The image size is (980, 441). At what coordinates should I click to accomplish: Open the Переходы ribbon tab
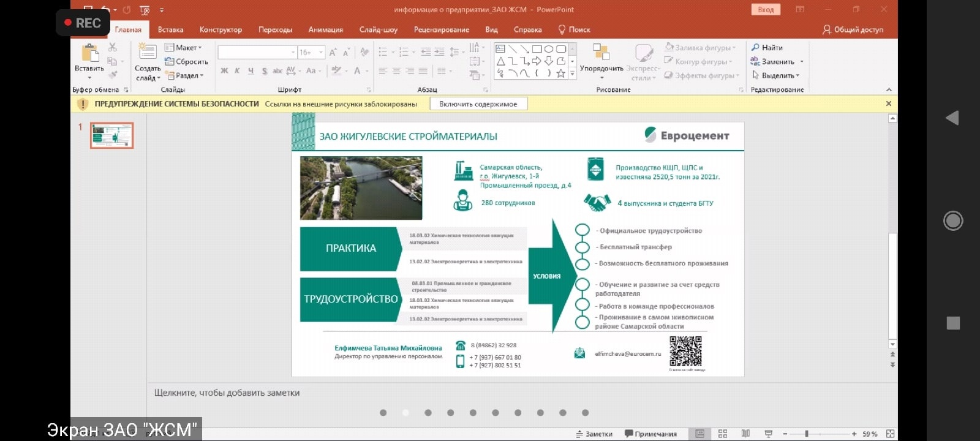(275, 29)
